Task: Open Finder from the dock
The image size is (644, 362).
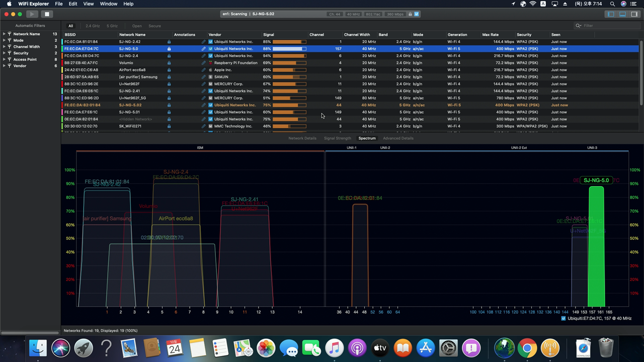Action: pyautogui.click(x=38, y=348)
